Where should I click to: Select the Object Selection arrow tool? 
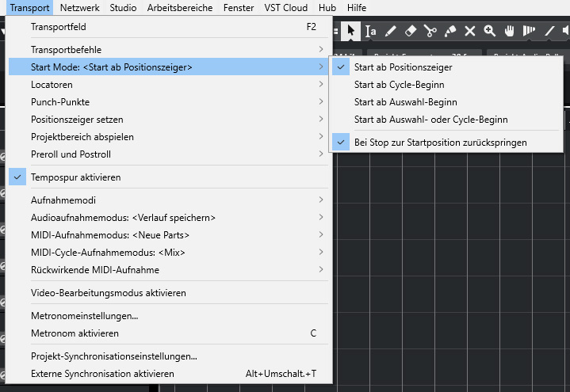(x=350, y=31)
